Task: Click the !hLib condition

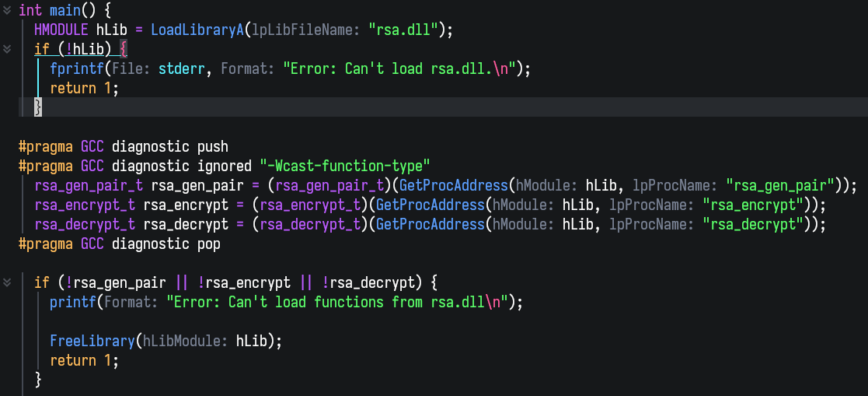Action: [84, 49]
